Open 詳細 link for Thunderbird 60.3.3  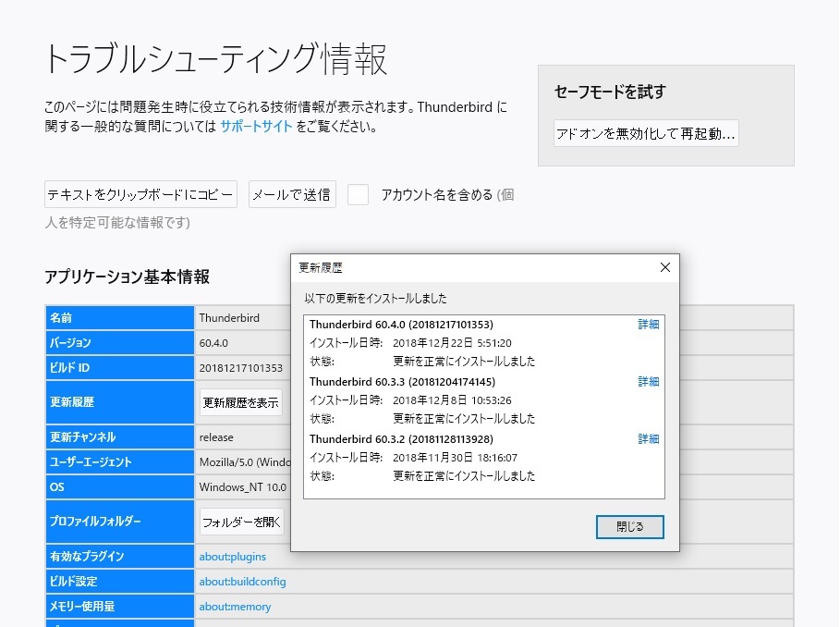point(648,382)
